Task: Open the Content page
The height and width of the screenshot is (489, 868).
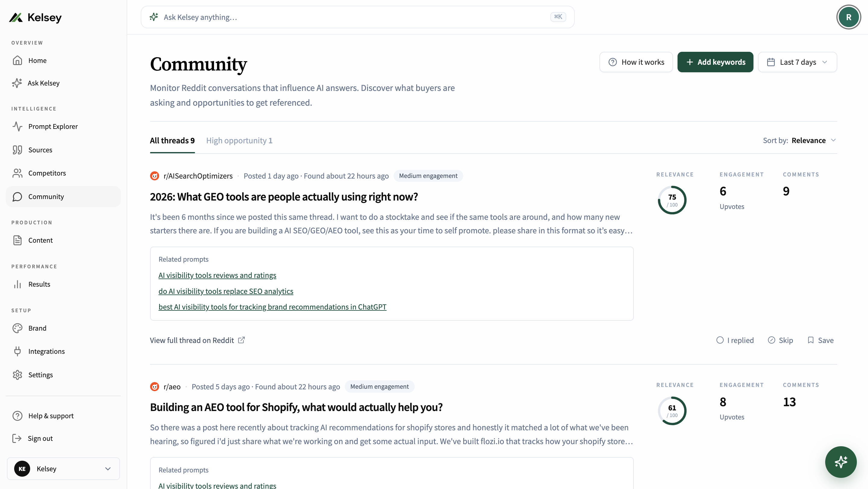Action: click(x=63, y=240)
